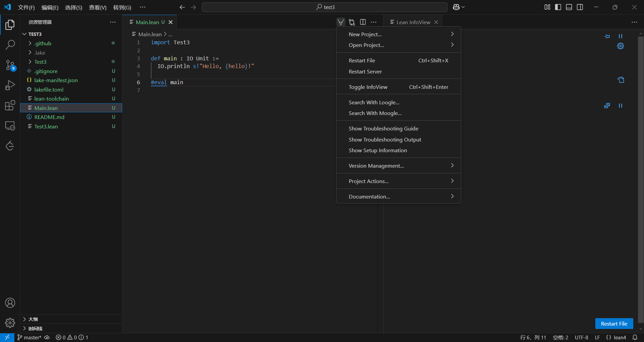Toggle the bottom panel layout button
The height and width of the screenshot is (342, 644).
point(569,7)
